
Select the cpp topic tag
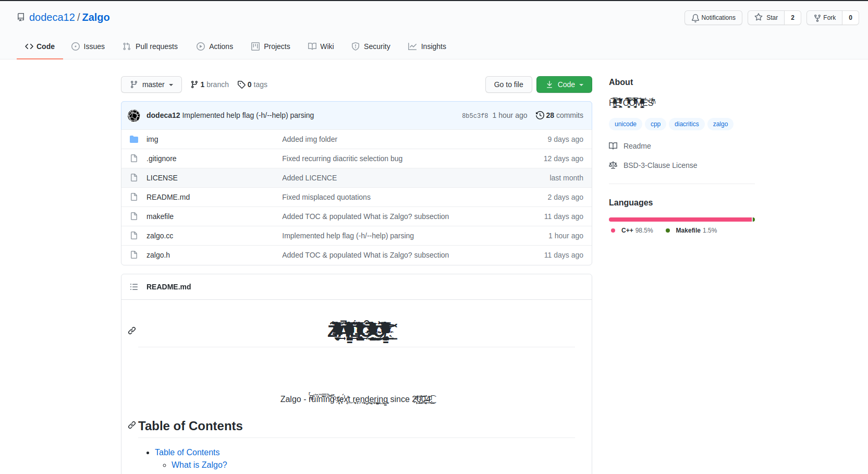tap(655, 124)
